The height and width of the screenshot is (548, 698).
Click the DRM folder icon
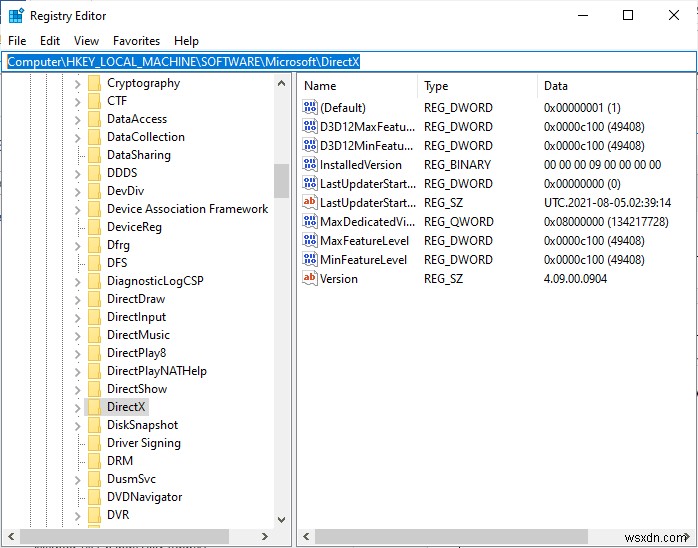click(x=94, y=461)
